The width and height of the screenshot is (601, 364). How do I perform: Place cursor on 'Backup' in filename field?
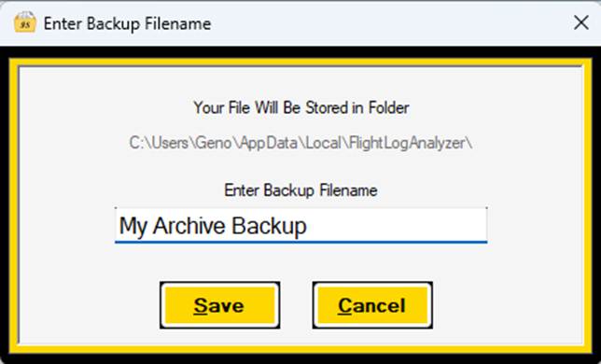[269, 227]
